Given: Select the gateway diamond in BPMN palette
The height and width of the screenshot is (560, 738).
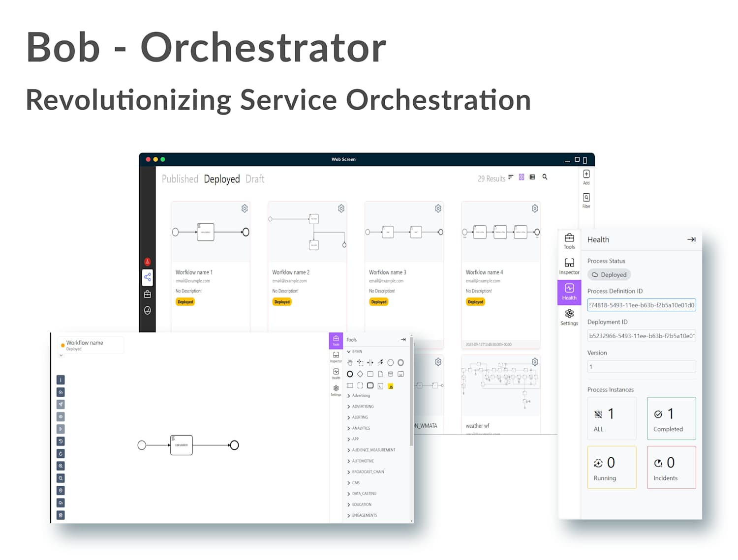Looking at the screenshot, I should tap(360, 374).
